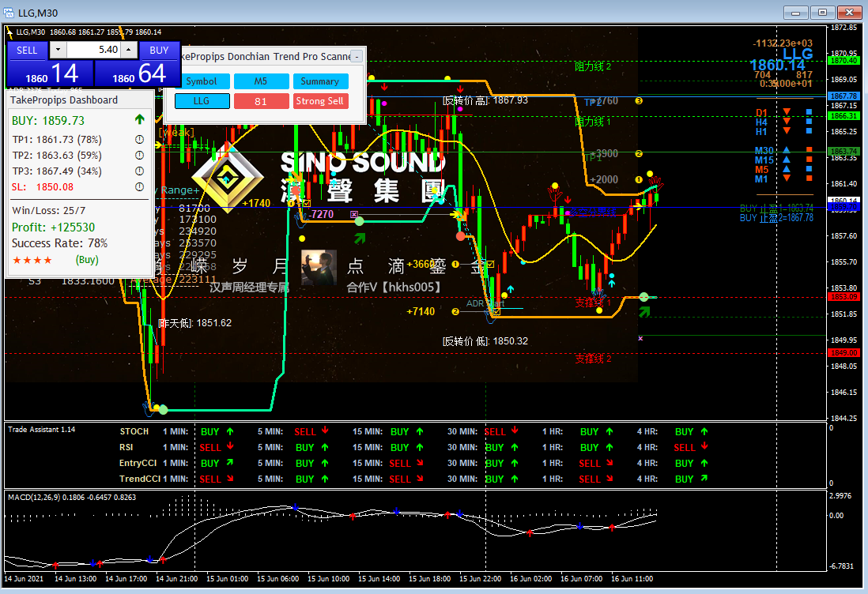The height and width of the screenshot is (594, 868).
Task: Click the down triangle next to H4
Action: point(787,122)
